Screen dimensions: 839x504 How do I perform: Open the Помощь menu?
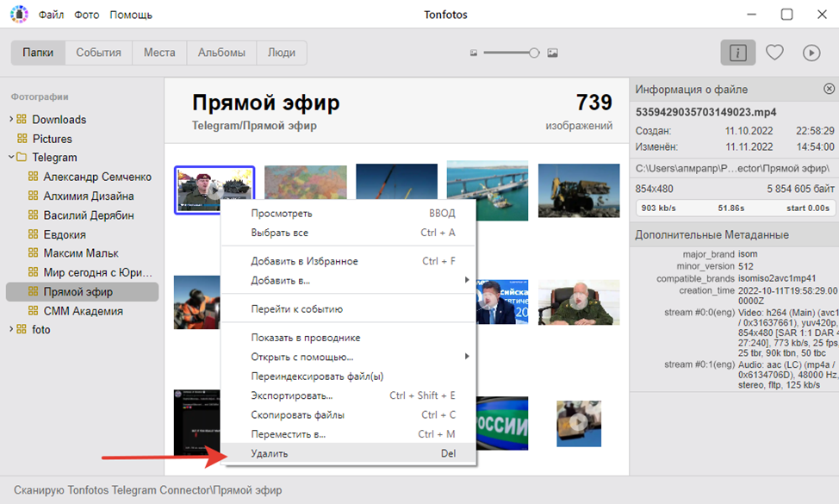[x=131, y=15]
